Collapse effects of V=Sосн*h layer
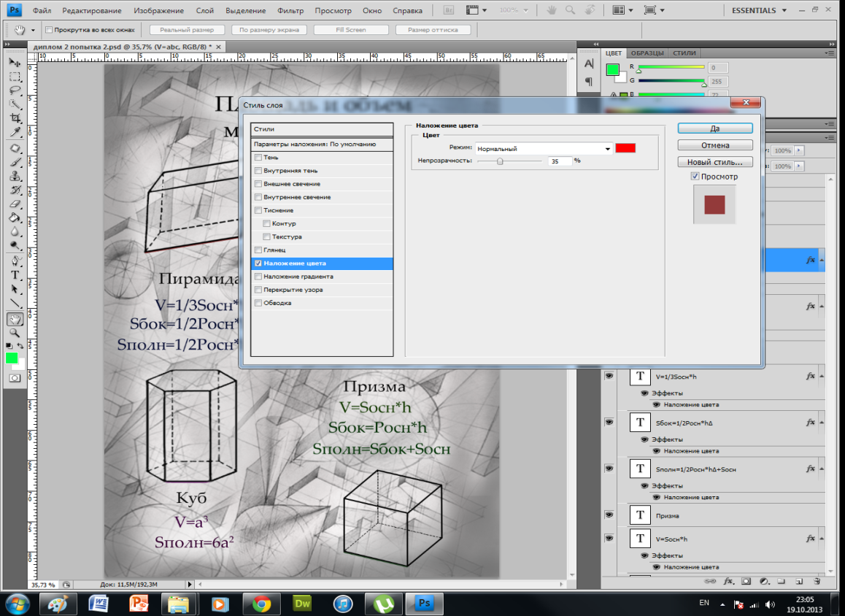The image size is (845, 616). tap(822, 539)
